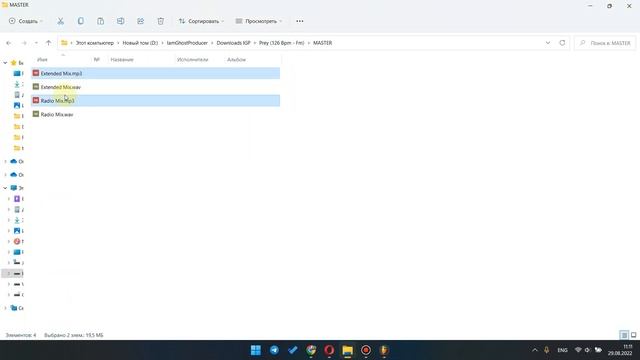
Task: Open recent locations chevron beside the forward arrow
Action: click(x=36, y=43)
